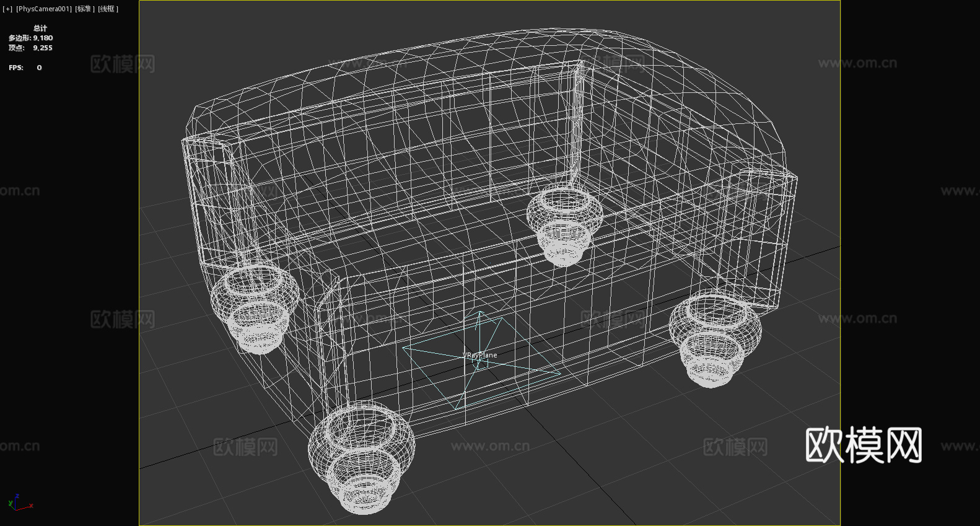Open the 标准 viewport quality menu
The image size is (980, 526).
point(85,9)
